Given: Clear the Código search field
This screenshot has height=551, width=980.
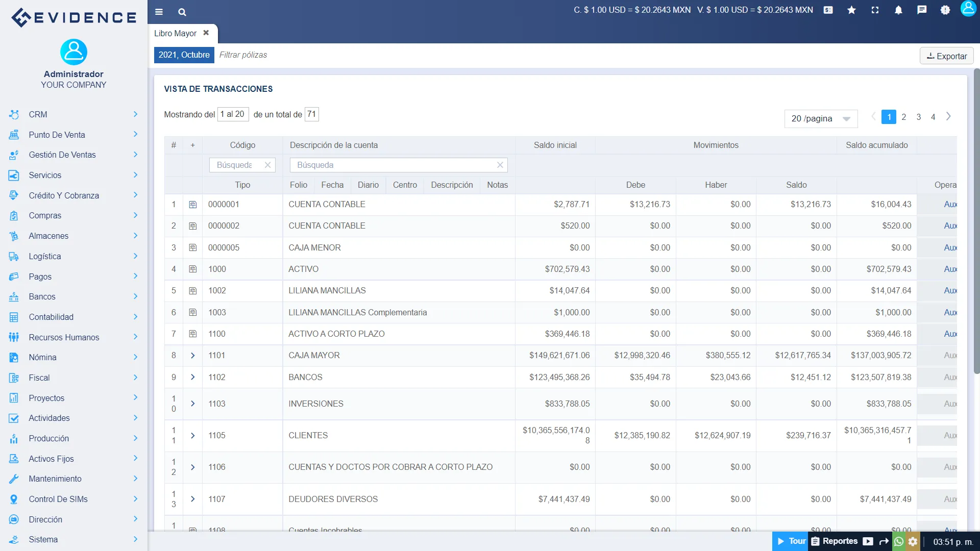Looking at the screenshot, I should coord(267,165).
